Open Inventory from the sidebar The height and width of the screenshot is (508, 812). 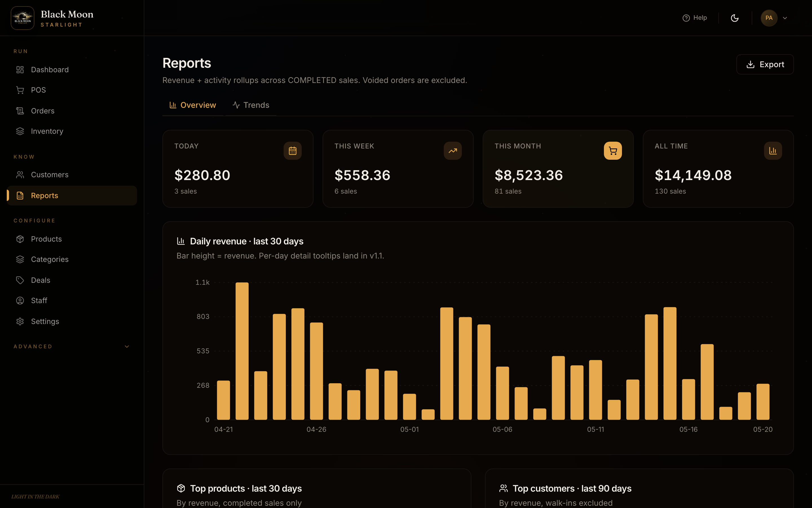pyautogui.click(x=72, y=131)
